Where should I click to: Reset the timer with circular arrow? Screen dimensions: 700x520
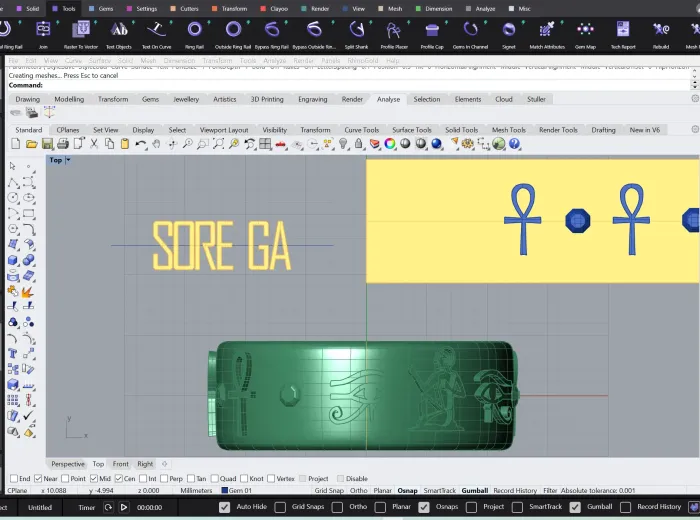(x=108, y=507)
